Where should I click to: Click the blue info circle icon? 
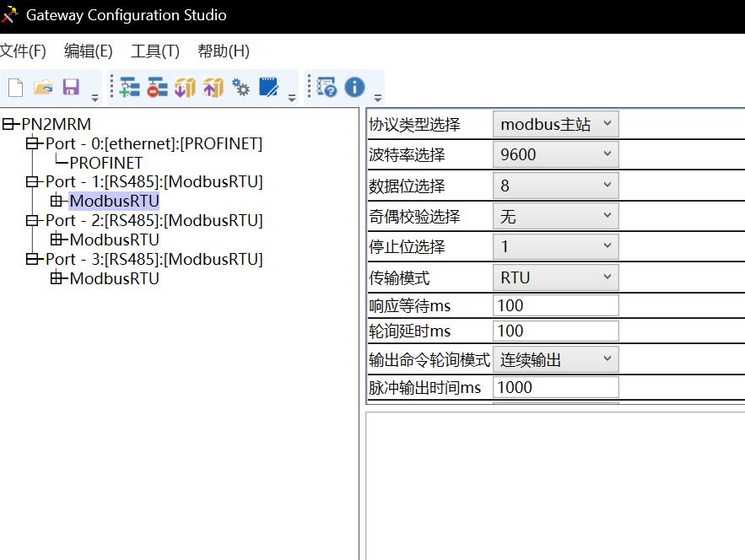point(354,88)
